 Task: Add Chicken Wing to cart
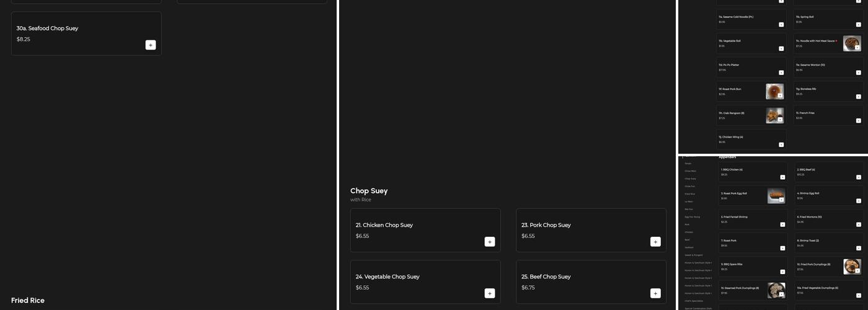[781, 144]
